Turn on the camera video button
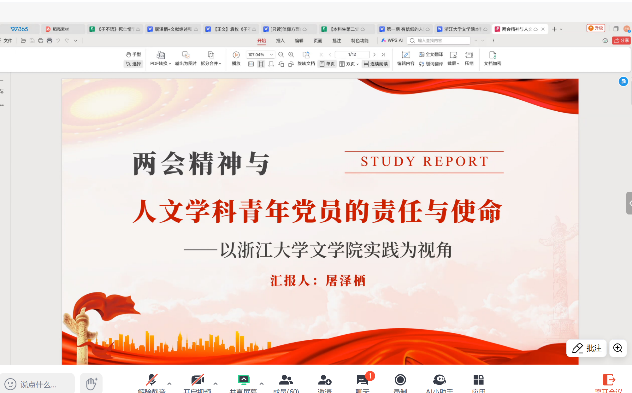Image resolution: width=632 pixels, height=393 pixels. (198, 380)
